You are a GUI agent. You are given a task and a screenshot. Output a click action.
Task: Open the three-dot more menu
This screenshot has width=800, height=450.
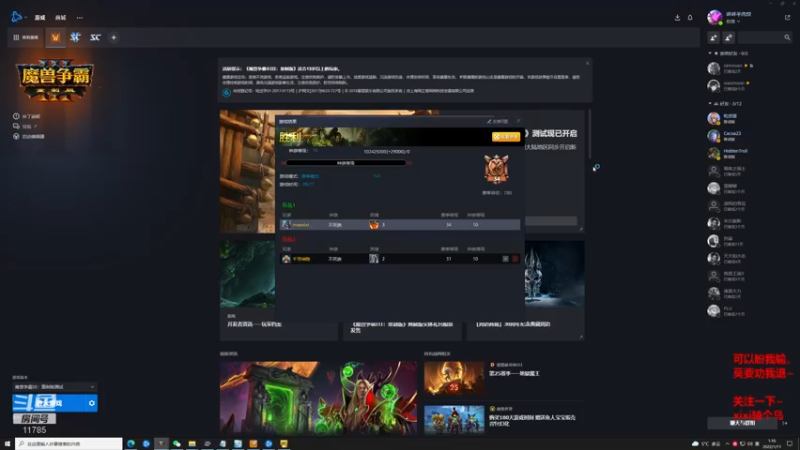pos(80,17)
